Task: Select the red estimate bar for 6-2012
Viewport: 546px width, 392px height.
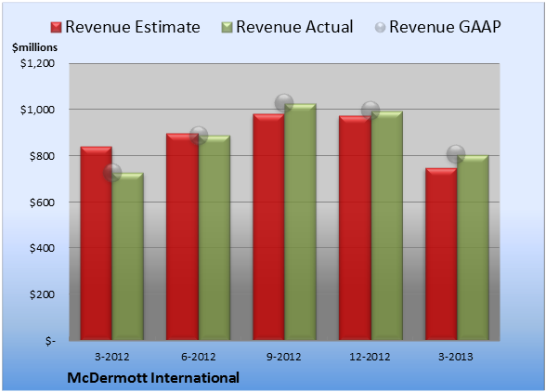Action: coord(182,237)
